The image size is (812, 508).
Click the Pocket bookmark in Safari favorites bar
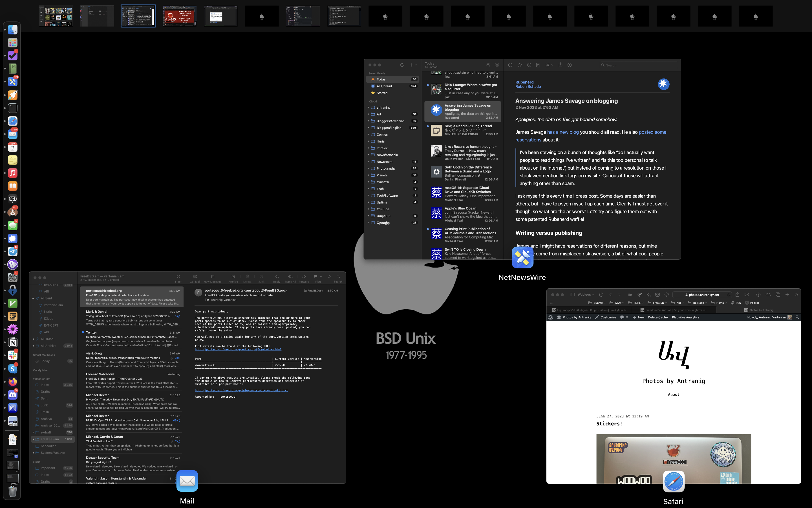pyautogui.click(x=752, y=303)
